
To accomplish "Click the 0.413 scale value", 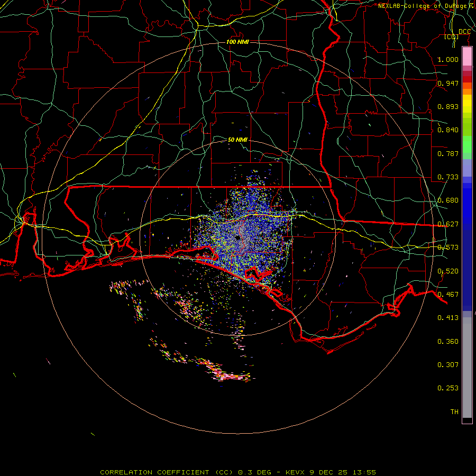I will (448, 318).
